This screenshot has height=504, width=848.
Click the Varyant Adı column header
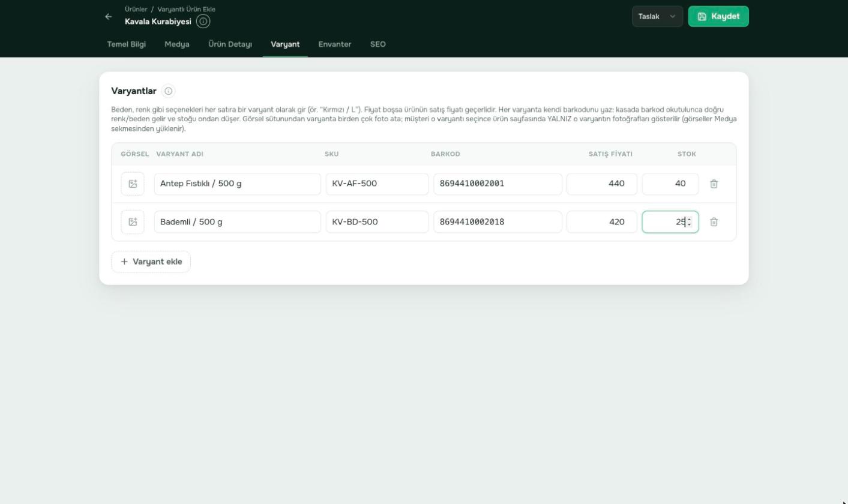pyautogui.click(x=179, y=154)
